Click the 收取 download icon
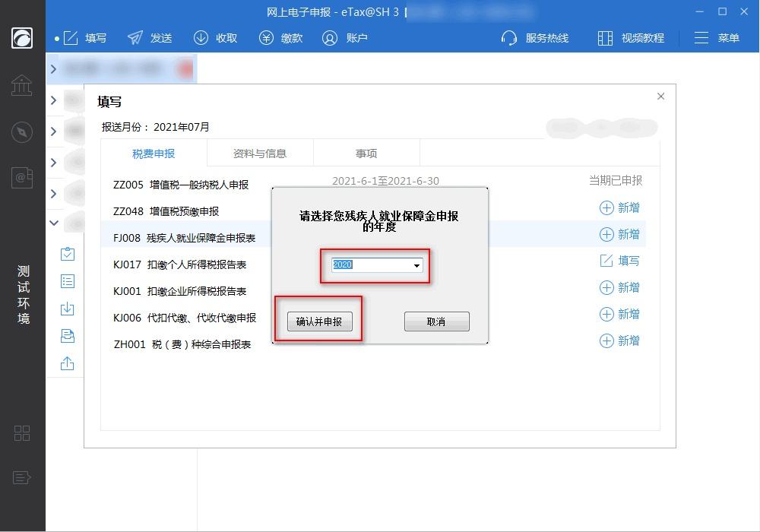 201,38
